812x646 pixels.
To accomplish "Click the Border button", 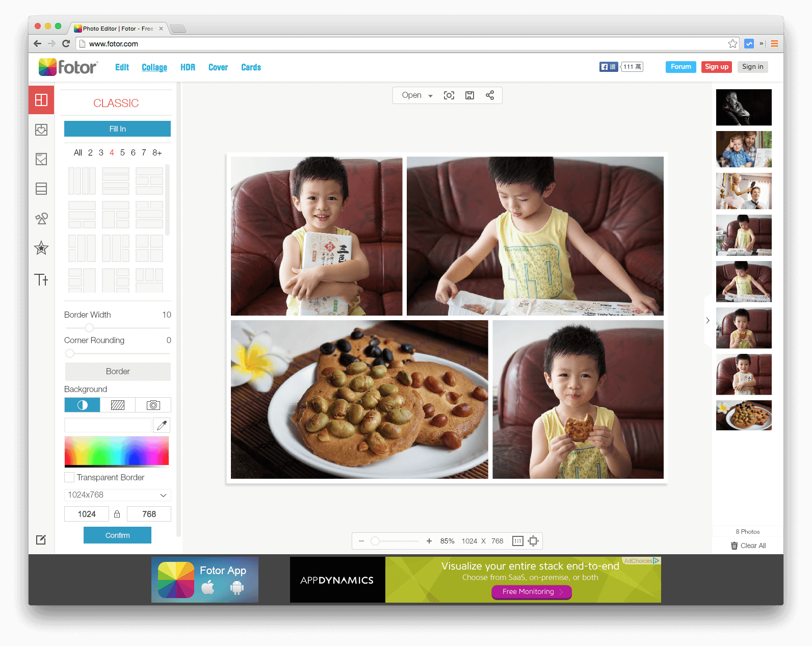I will [x=118, y=371].
